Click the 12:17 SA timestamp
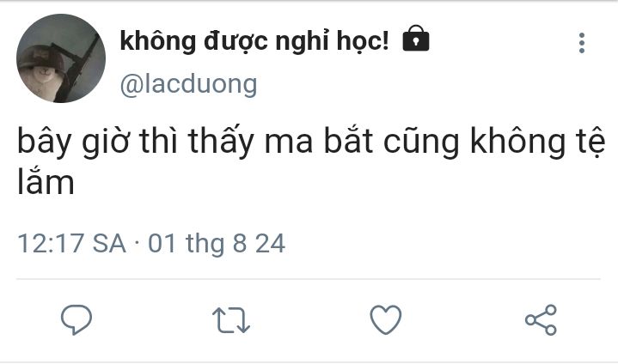This screenshot has height=364, width=618. tap(71, 243)
